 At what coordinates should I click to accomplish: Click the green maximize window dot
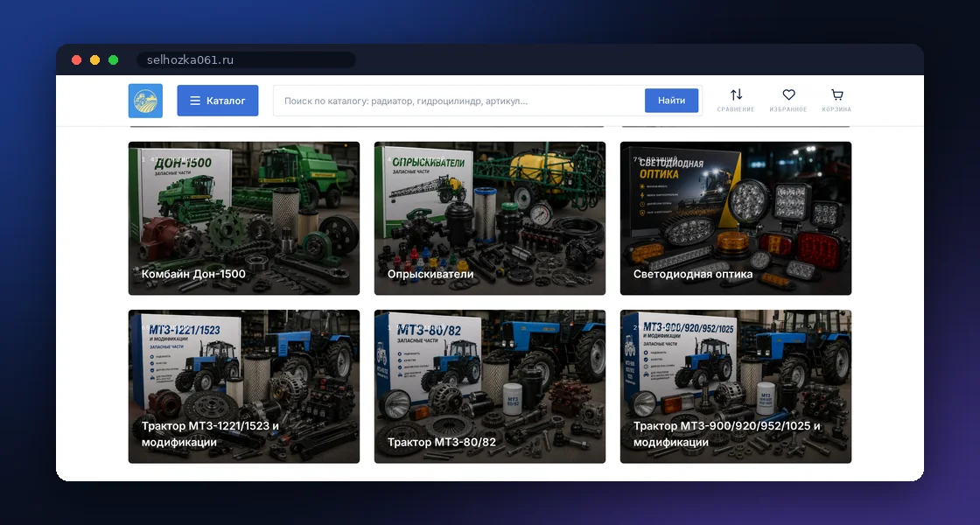pyautogui.click(x=113, y=60)
